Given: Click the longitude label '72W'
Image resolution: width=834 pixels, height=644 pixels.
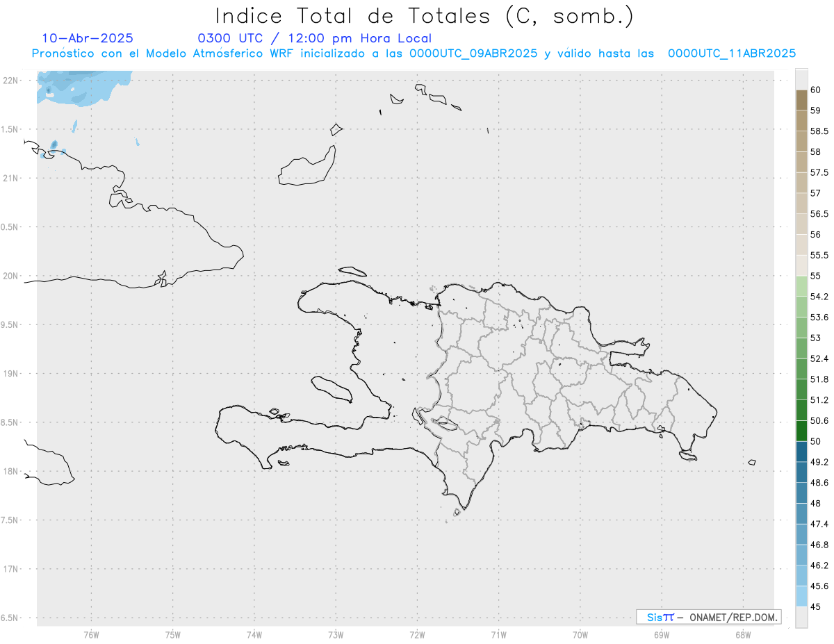Looking at the screenshot, I should (417, 634).
